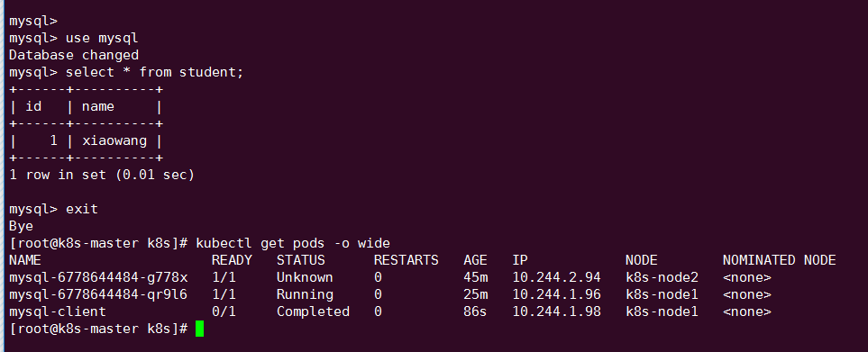Click the pod name mysql-6778644484-g778x
868x352 pixels.
pyautogui.click(x=98, y=277)
